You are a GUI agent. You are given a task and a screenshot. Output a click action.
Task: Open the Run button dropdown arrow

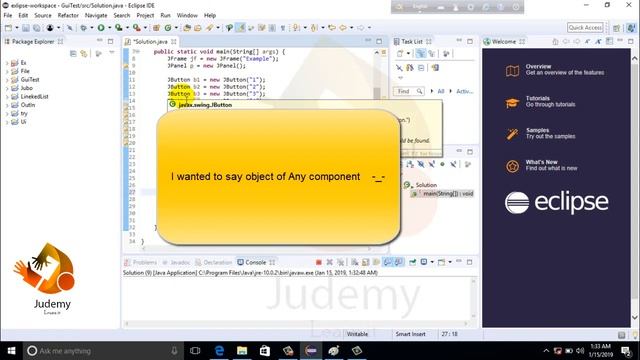point(109,28)
